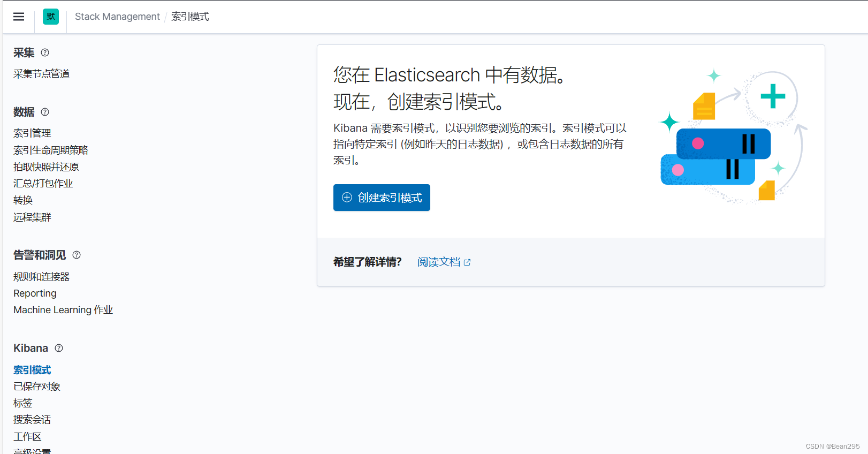This screenshot has height=454, width=868.
Task: Open Reporting in sidebar
Action: tap(35, 293)
